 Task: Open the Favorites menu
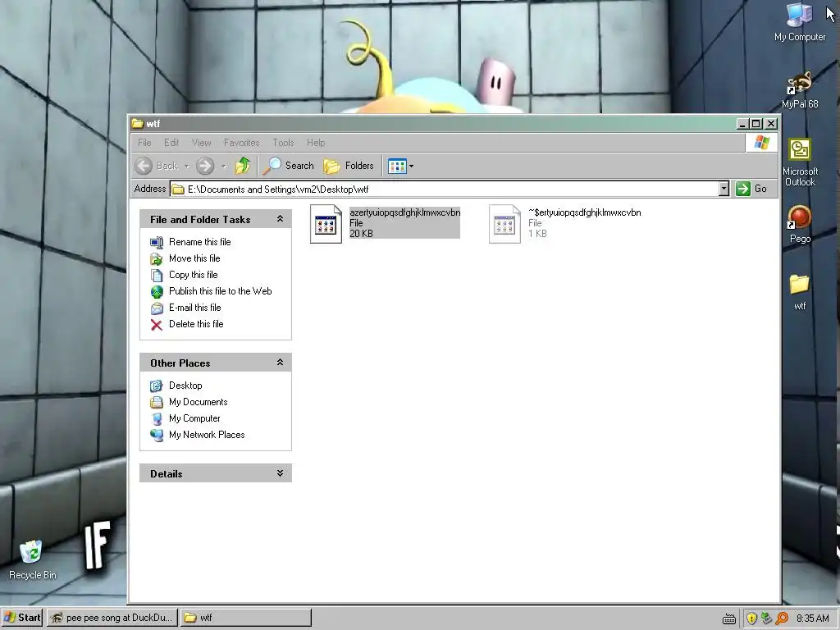tap(242, 143)
